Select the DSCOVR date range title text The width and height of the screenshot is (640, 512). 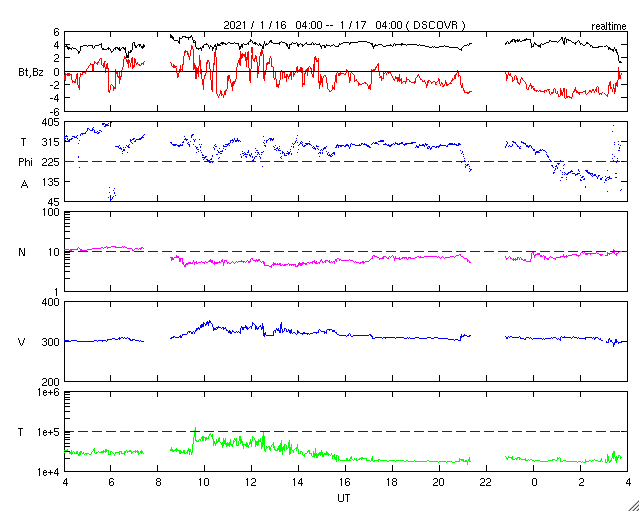pos(344,25)
